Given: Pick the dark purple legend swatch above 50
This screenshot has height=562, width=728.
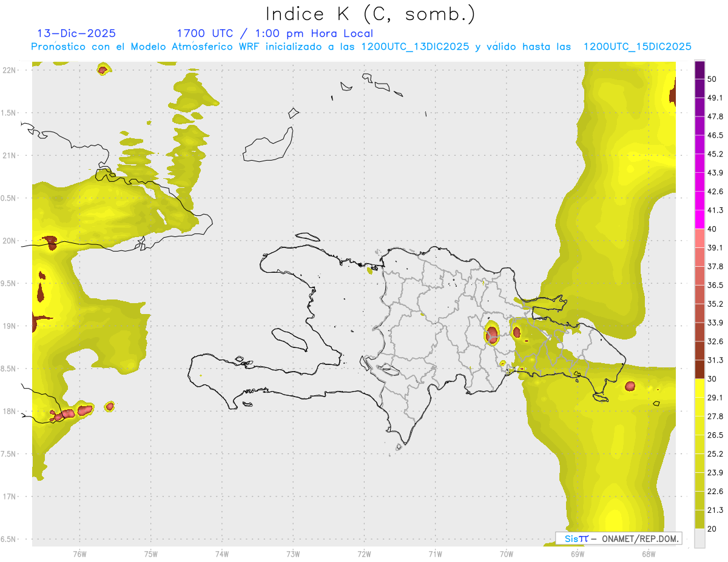Looking at the screenshot, I should (x=700, y=71).
